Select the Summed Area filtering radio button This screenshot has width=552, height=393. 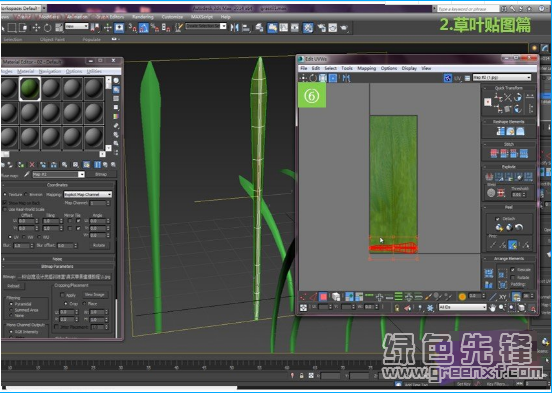pyautogui.click(x=11, y=310)
